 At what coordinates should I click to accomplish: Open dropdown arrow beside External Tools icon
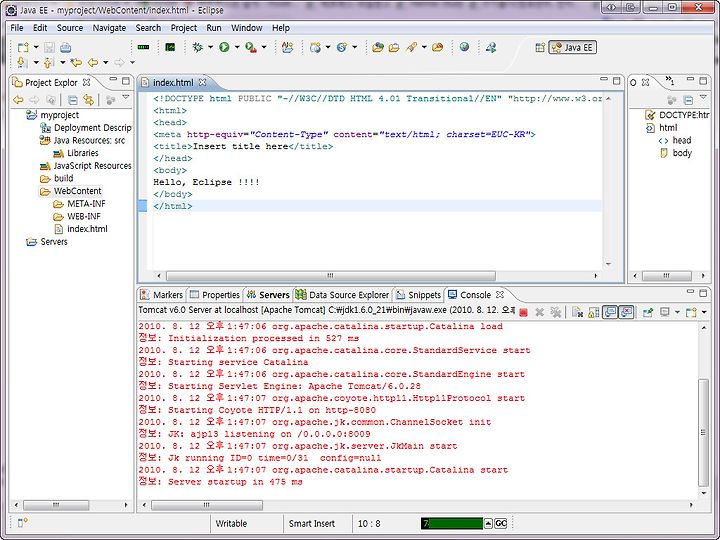[264, 47]
